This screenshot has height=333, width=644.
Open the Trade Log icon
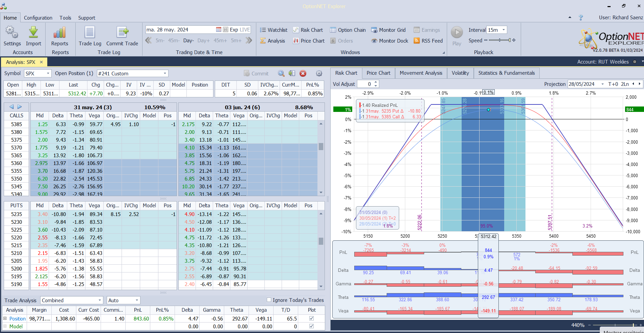[90, 33]
